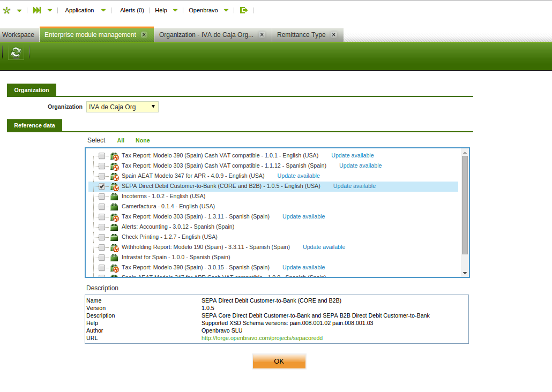Click module icon for Alerts: Accounting
Image resolution: width=552 pixels, height=392 pixels.
(x=114, y=227)
